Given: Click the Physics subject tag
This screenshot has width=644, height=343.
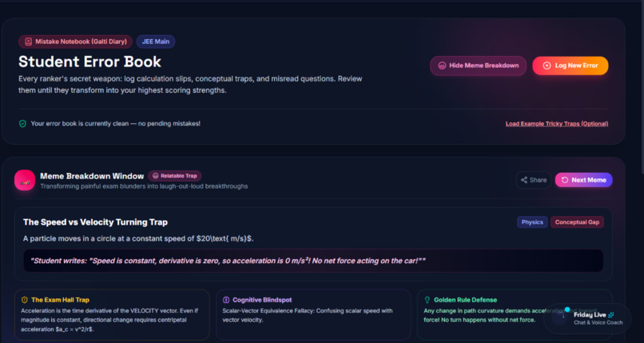Looking at the screenshot, I should 532,222.
